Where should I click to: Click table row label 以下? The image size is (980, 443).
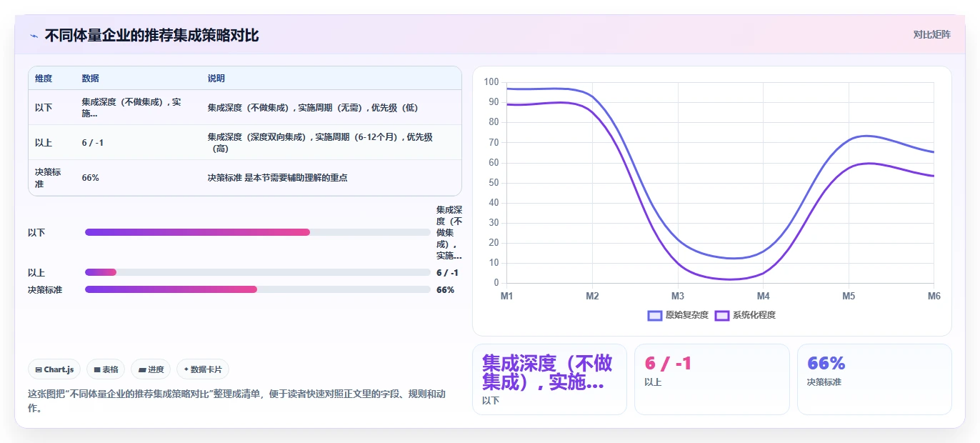[44, 107]
